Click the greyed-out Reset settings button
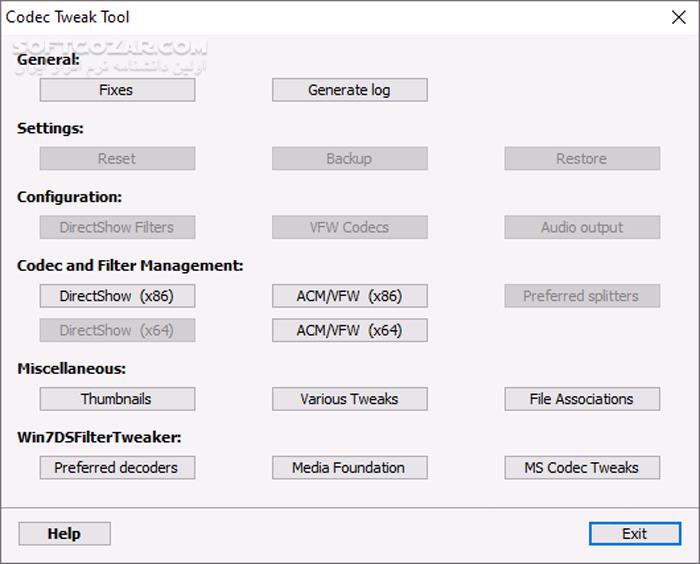The width and height of the screenshot is (700, 564). (x=117, y=159)
